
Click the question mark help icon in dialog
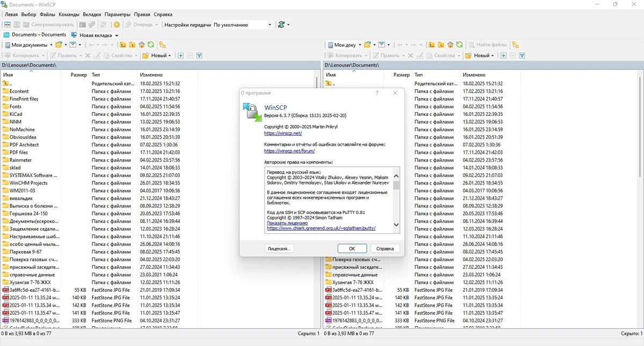377,93
